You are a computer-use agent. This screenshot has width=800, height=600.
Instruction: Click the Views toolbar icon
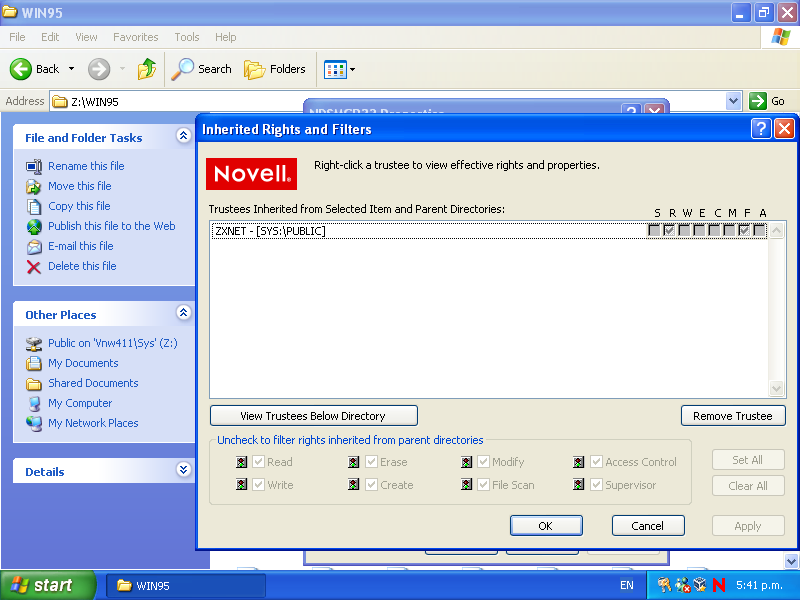[335, 69]
